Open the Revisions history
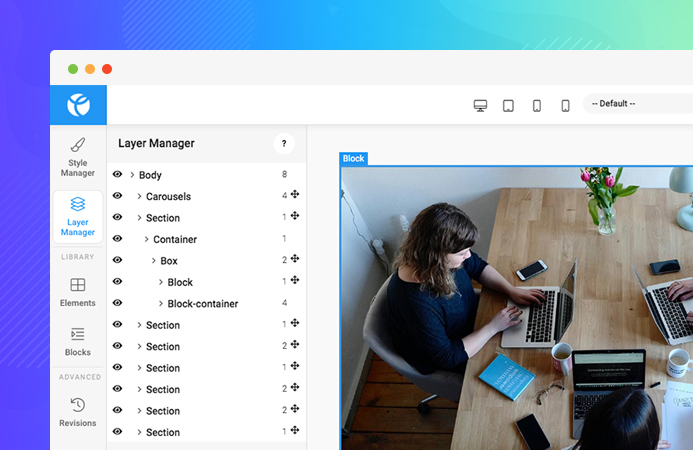This screenshot has width=693, height=450. coord(78,411)
